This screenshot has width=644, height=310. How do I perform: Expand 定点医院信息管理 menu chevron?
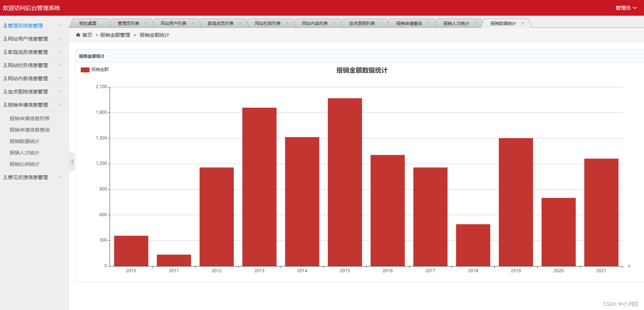[61, 91]
